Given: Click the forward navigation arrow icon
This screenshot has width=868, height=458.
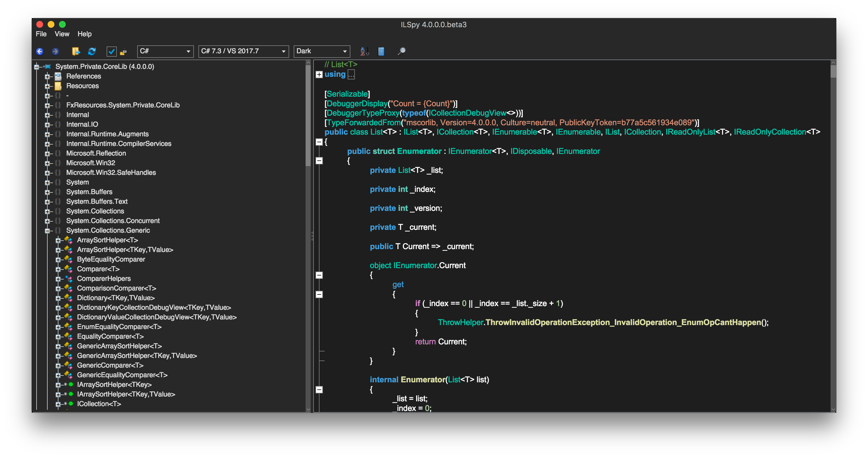Looking at the screenshot, I should [55, 51].
